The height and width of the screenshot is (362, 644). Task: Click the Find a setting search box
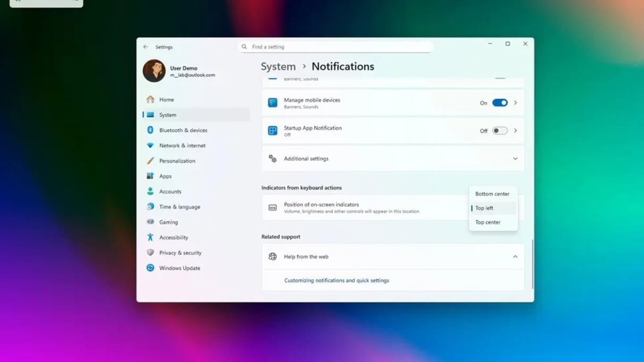(340, 47)
